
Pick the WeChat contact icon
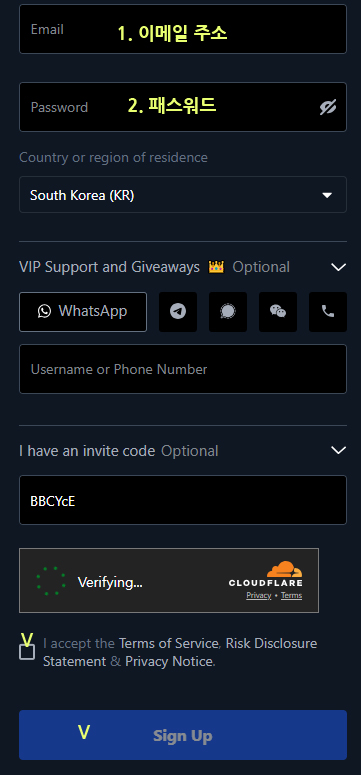pyautogui.click(x=278, y=311)
